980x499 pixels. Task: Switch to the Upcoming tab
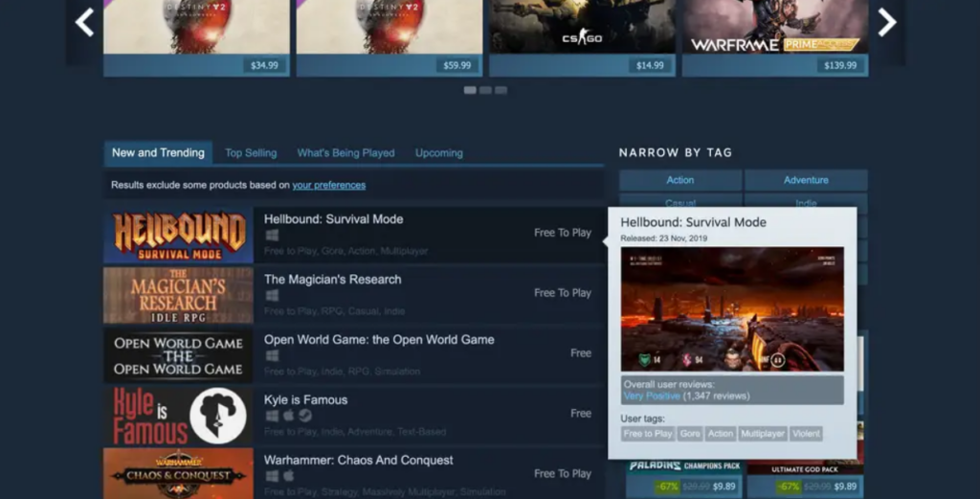(x=438, y=153)
